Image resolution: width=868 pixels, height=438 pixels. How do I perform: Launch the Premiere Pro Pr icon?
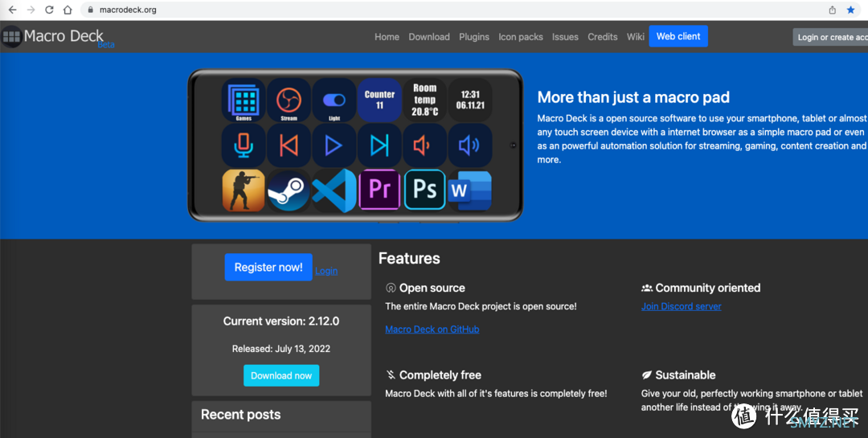tap(379, 190)
